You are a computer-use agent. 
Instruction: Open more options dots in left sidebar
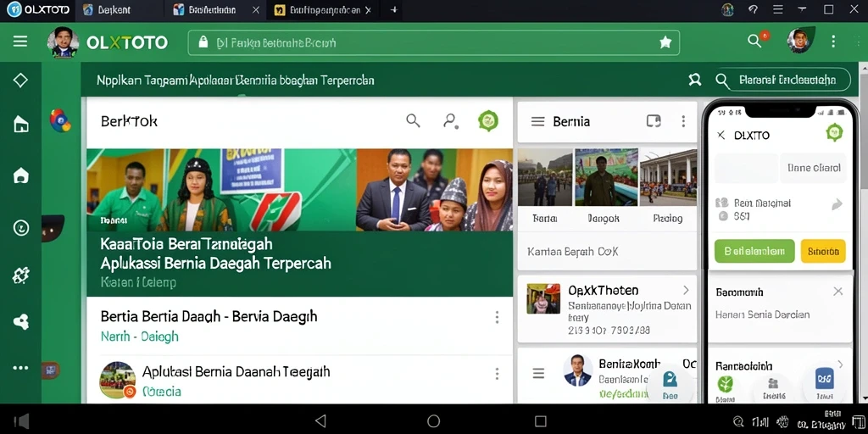20,368
